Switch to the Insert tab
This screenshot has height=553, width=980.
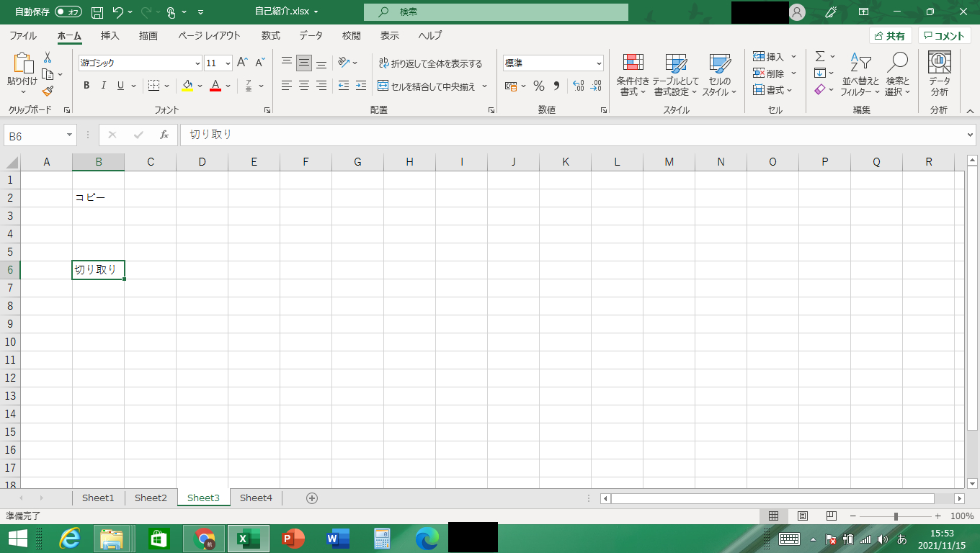coord(110,35)
